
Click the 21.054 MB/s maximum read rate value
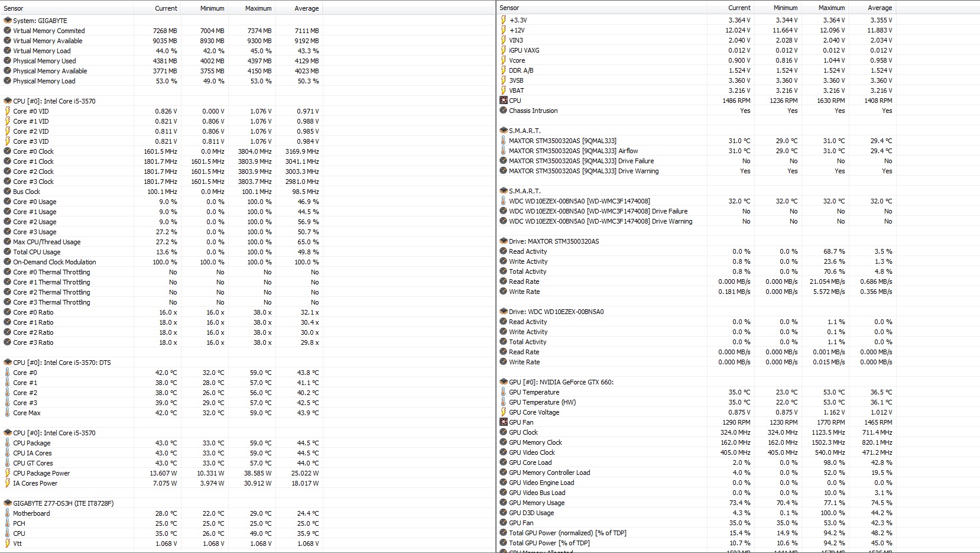(828, 282)
